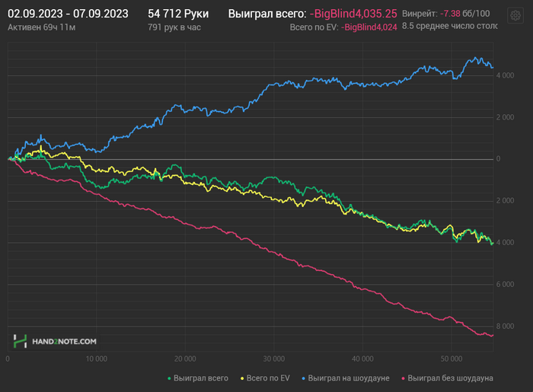Select the total won value -BigBlind4,035.25
This screenshot has width=533, height=392.
click(353, 14)
